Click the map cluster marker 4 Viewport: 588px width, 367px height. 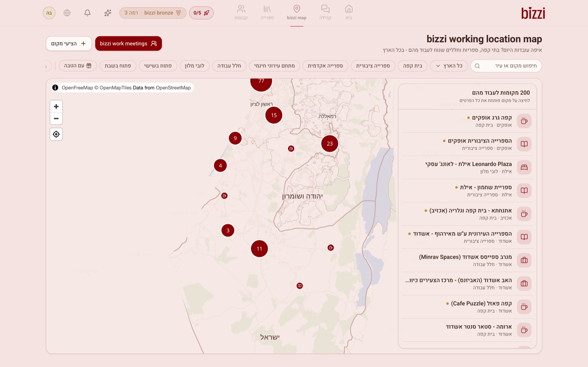pos(220,165)
